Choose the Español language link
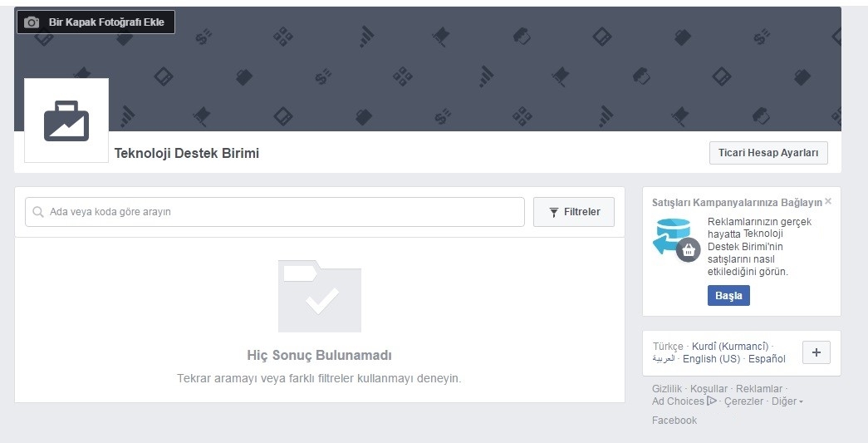The width and height of the screenshot is (868, 443). coord(767,359)
